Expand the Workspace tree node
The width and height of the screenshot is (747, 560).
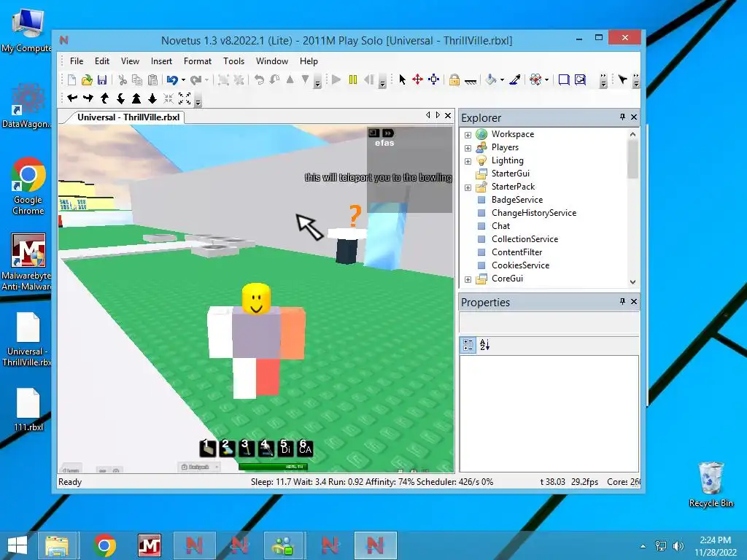click(468, 135)
